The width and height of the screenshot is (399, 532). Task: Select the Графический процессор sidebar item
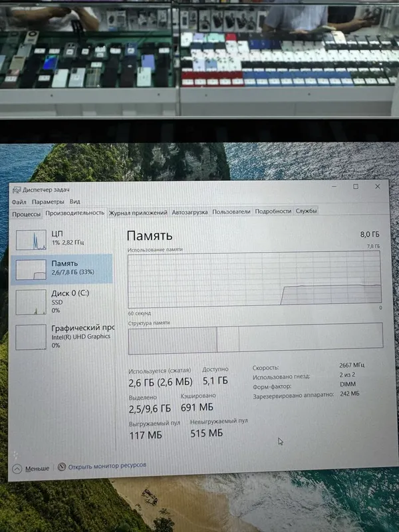[62, 336]
